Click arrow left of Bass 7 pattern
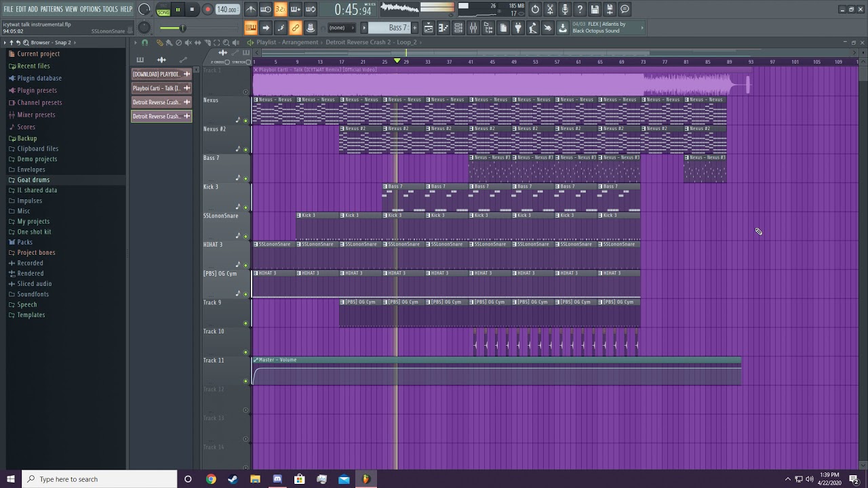868x488 pixels. (x=365, y=28)
